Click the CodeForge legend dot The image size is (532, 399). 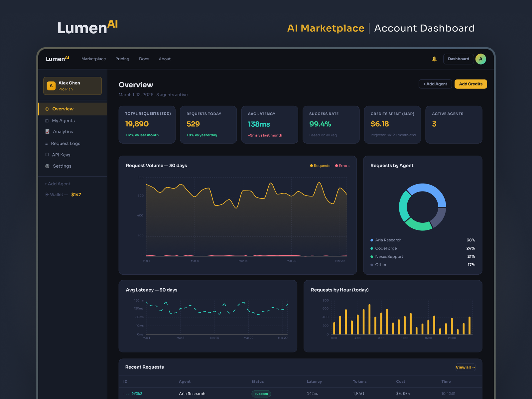tap(372, 248)
